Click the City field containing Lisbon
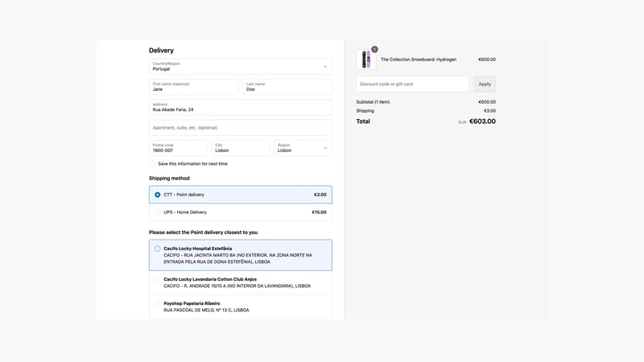The width and height of the screenshot is (644, 362). point(240,148)
